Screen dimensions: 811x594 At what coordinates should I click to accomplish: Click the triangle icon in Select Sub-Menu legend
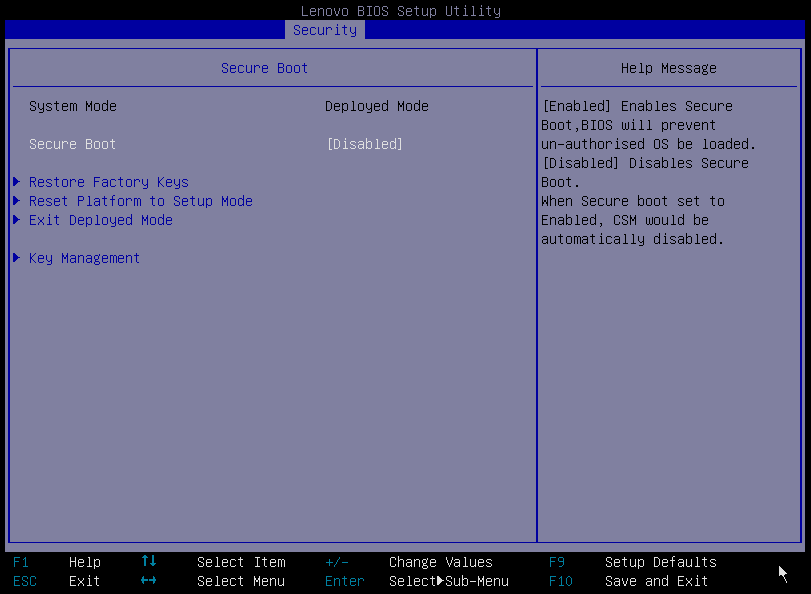coord(440,581)
